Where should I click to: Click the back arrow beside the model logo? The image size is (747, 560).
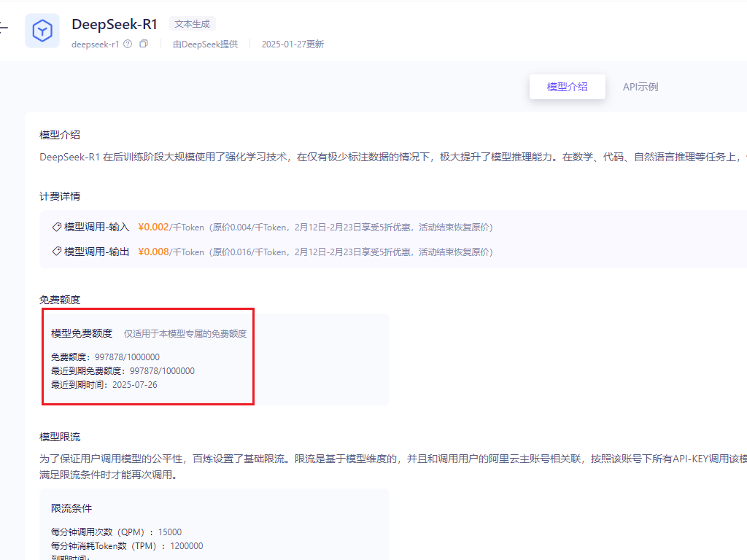(4, 28)
